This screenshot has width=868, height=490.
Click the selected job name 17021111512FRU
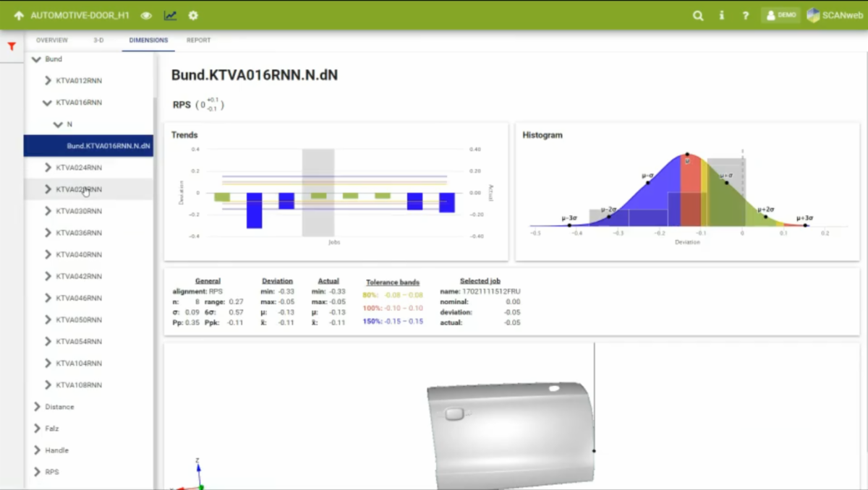tap(491, 291)
